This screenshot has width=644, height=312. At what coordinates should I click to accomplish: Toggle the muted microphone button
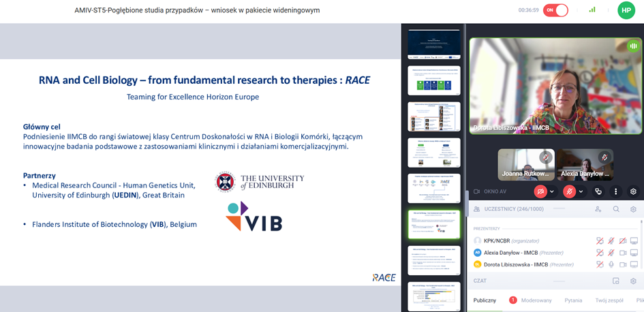(569, 191)
